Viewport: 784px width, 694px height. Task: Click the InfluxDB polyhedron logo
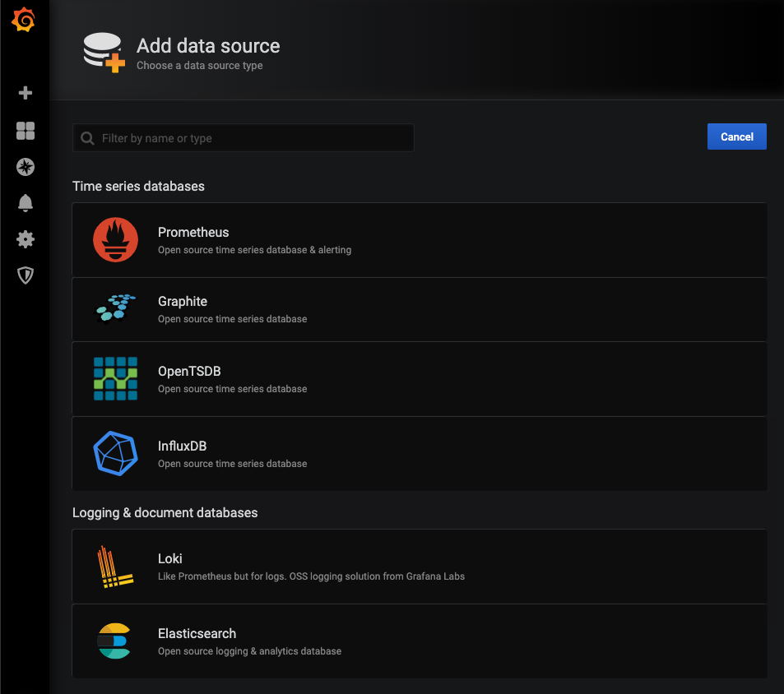[115, 453]
